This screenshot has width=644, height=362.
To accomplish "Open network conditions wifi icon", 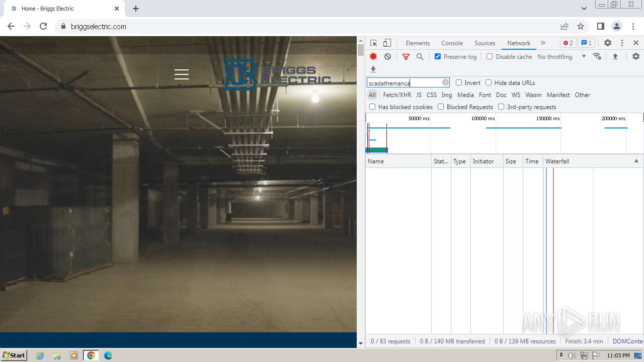I will click(x=597, y=56).
